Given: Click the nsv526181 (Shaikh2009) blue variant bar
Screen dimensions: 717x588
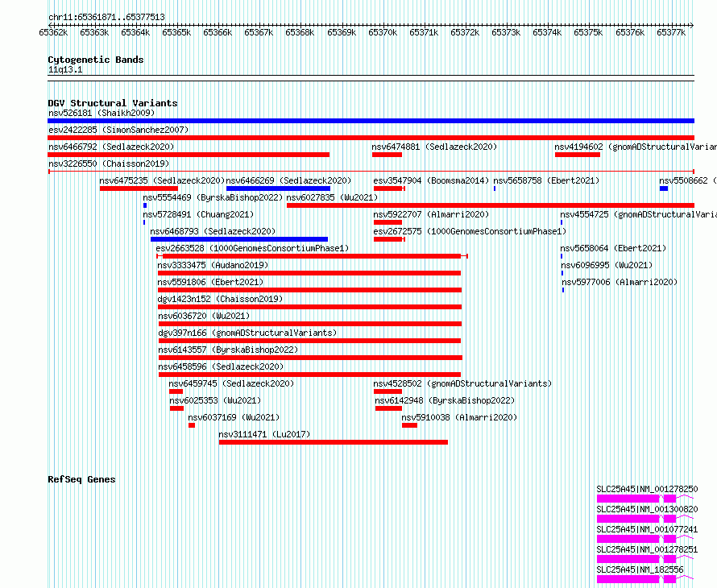Looking at the screenshot, I should pos(371,121).
